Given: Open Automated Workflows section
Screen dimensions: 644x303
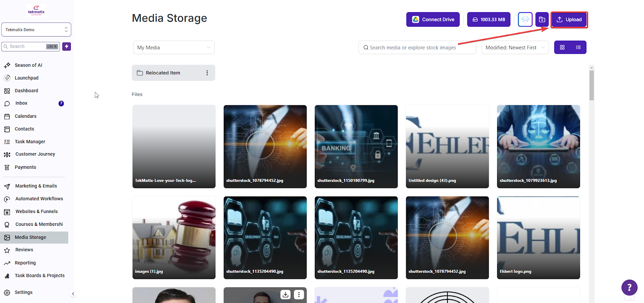Looking at the screenshot, I should click(39, 199).
